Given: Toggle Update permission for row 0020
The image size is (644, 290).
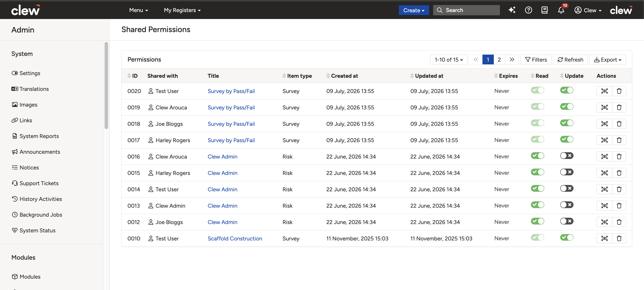Looking at the screenshot, I should 567,90.
